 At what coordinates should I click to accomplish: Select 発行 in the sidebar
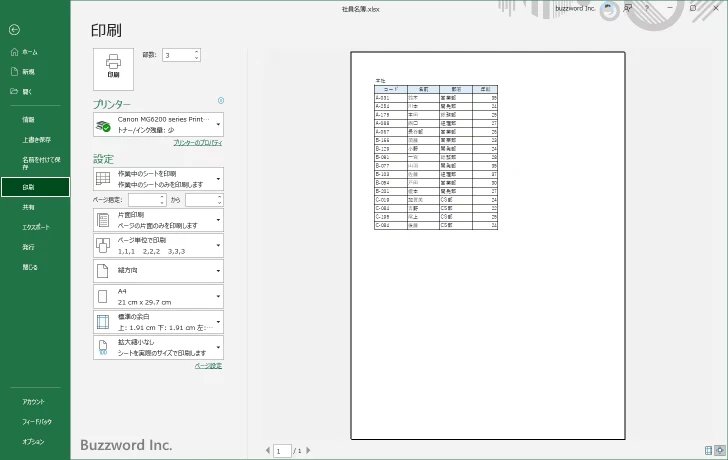point(28,247)
